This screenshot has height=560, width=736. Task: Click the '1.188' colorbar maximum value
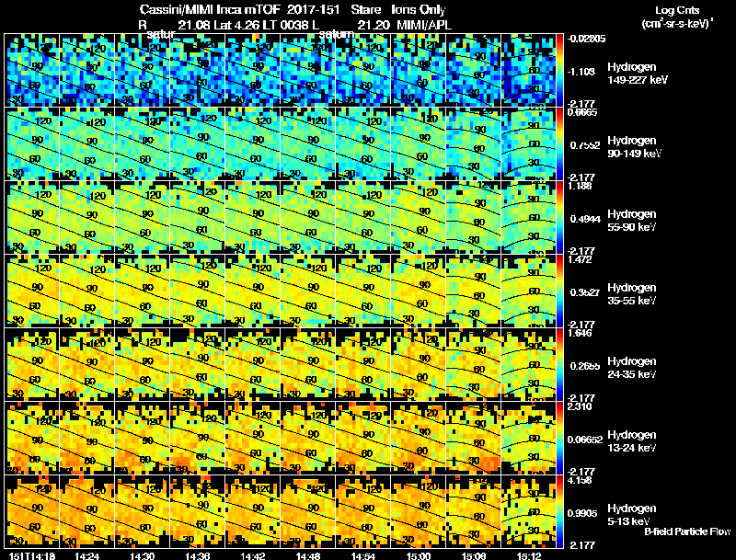click(580, 186)
